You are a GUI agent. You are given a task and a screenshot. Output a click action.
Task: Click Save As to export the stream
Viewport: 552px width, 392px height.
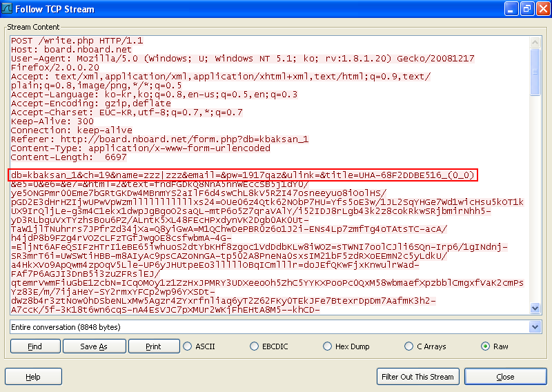pos(93,346)
